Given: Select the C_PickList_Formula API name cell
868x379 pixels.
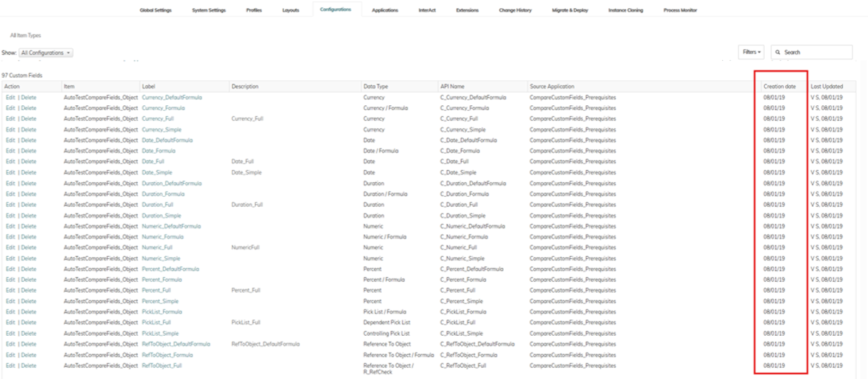Looking at the screenshot, I should click(463, 312).
